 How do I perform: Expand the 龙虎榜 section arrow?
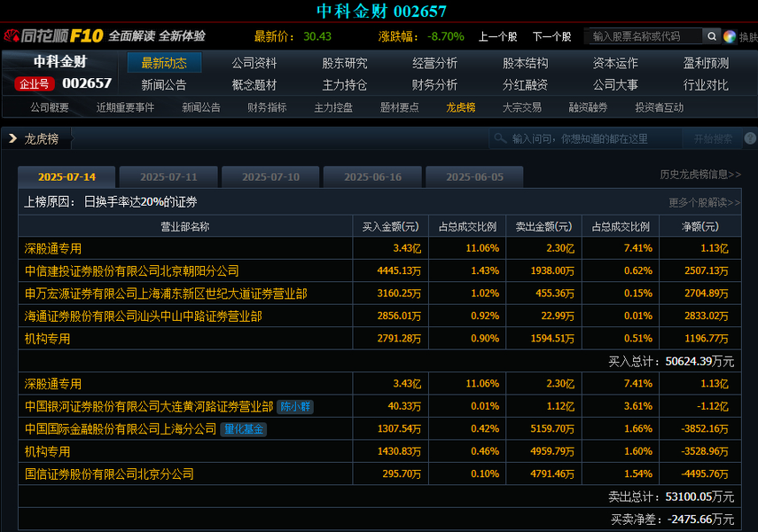[x=13, y=139]
